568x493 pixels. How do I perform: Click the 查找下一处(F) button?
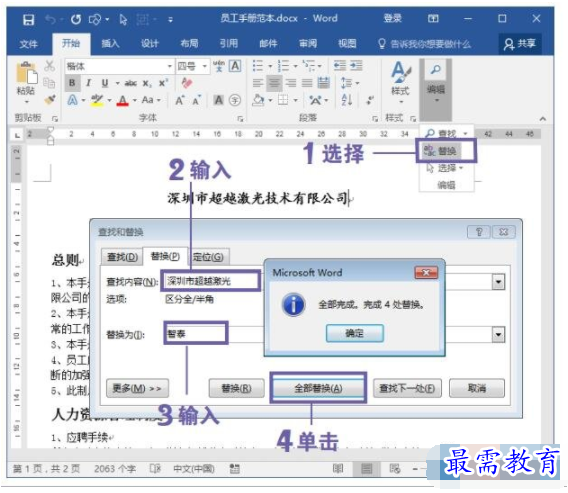click(x=407, y=388)
